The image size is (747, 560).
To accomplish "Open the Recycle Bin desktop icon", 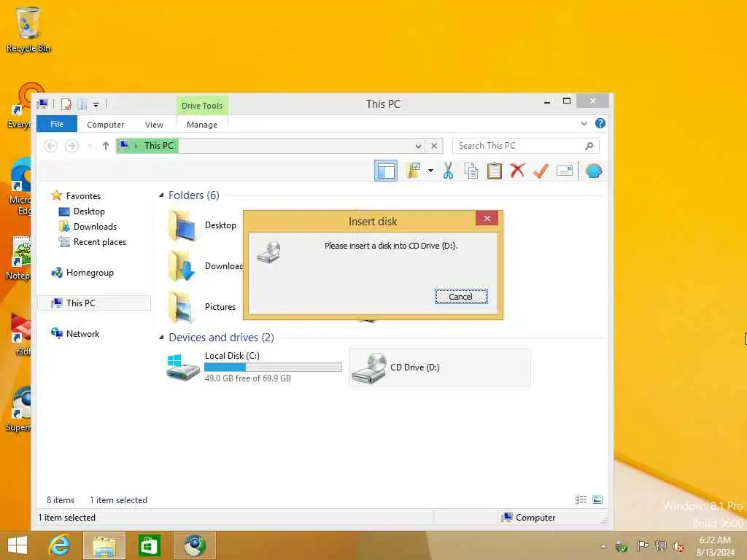I will point(28,29).
